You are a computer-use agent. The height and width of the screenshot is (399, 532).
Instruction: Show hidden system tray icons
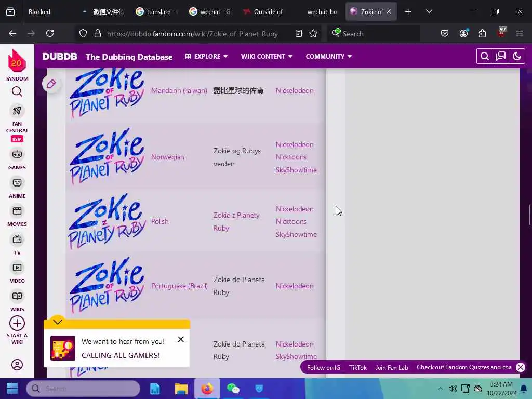(441, 389)
